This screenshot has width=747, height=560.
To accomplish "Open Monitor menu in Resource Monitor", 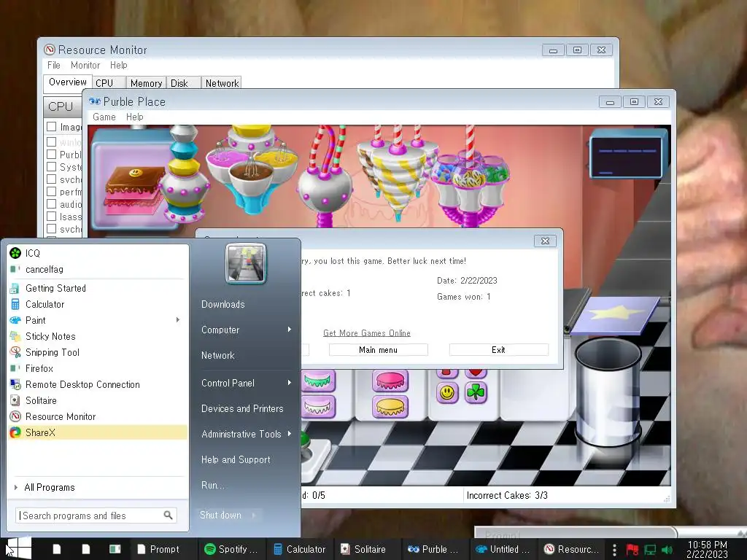I will (85, 65).
